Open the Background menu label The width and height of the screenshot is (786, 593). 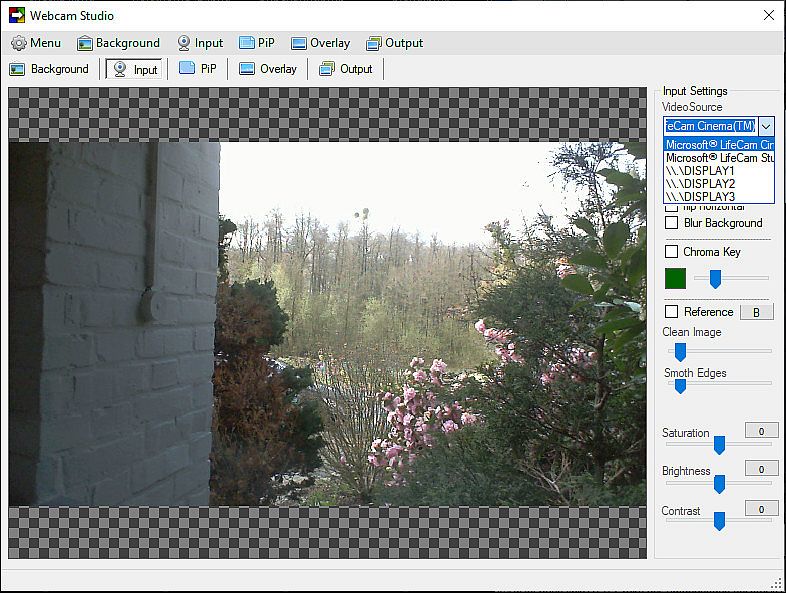[128, 43]
